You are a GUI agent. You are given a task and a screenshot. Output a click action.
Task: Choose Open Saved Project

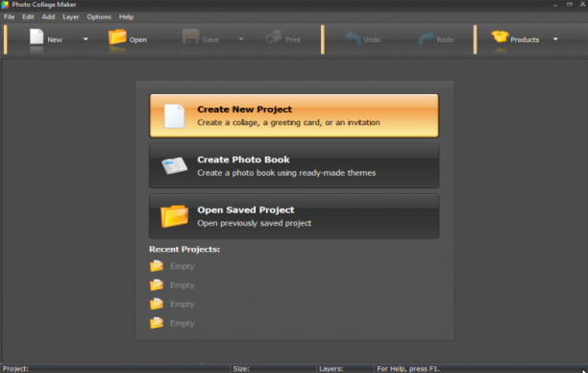(x=294, y=216)
